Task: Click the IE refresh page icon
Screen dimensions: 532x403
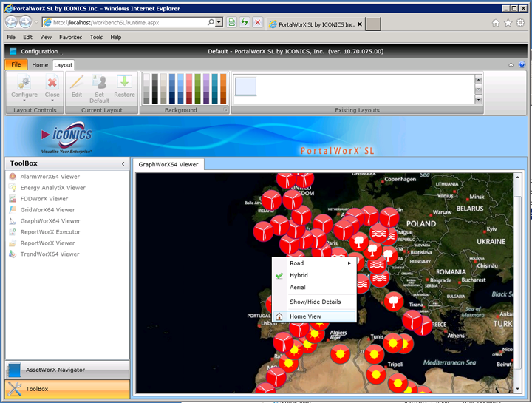Action: [x=245, y=23]
